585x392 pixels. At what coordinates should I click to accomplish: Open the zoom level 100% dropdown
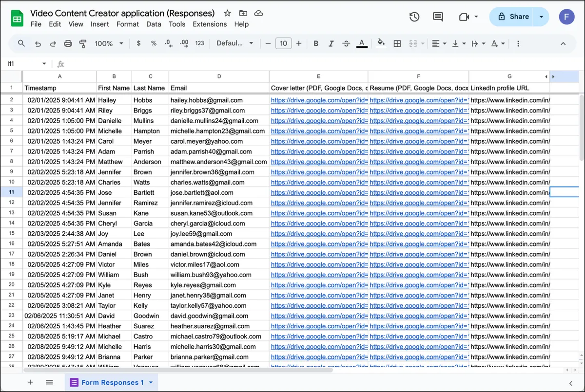click(x=109, y=43)
